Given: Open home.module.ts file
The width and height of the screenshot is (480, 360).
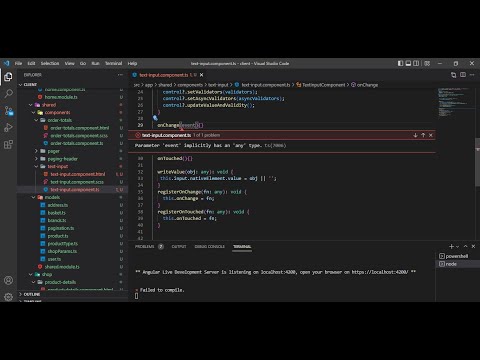Looking at the screenshot, I should coord(61,97).
